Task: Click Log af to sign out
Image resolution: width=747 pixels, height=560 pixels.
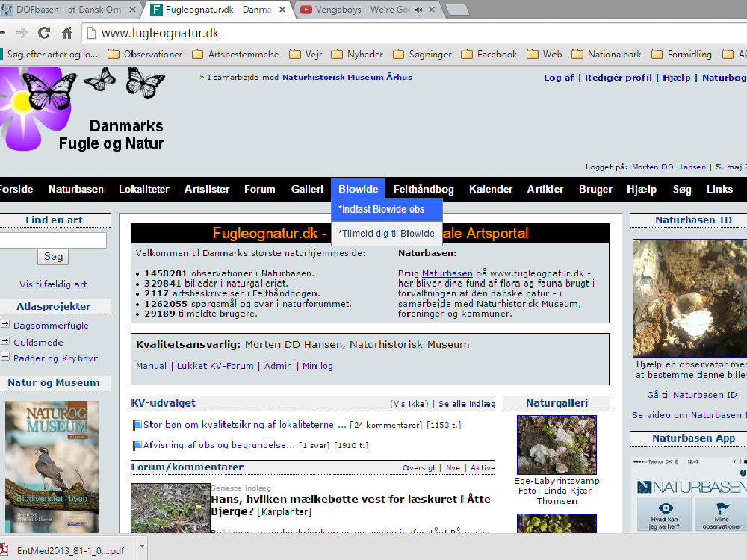Action: click(x=559, y=78)
